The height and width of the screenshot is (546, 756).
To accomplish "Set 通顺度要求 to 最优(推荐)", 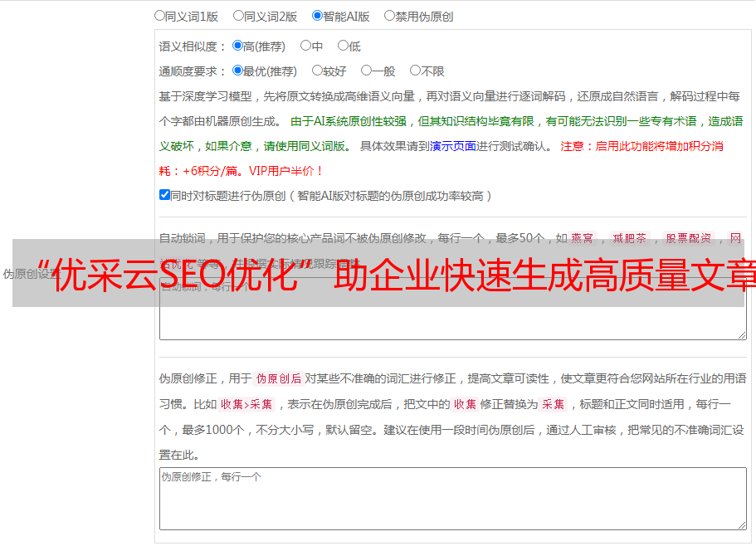I will 237,71.
